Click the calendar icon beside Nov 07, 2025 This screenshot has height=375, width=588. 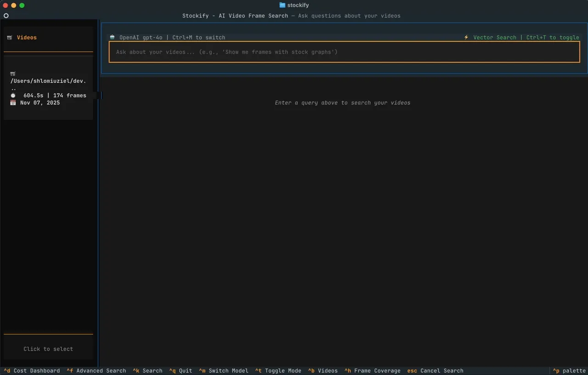[13, 102]
